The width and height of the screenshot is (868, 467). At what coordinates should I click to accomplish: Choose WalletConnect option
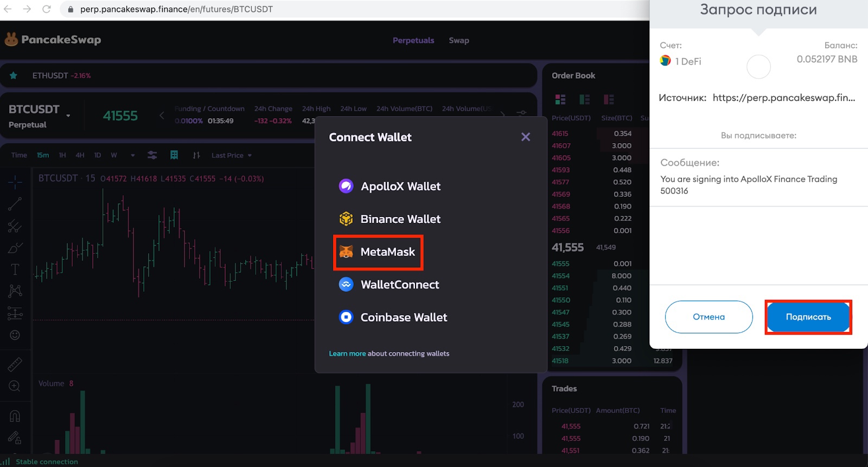click(x=389, y=284)
